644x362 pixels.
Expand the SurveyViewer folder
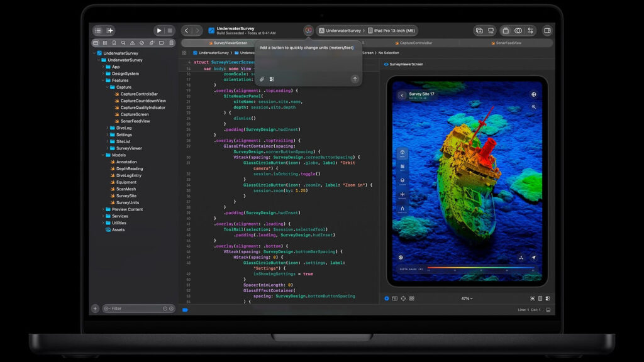pos(107,148)
